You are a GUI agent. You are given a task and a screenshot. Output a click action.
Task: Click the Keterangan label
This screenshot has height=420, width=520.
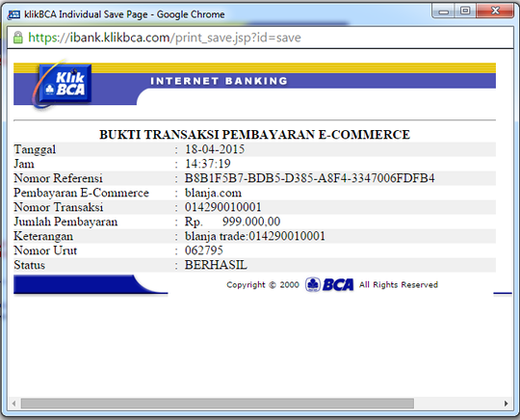(43, 237)
